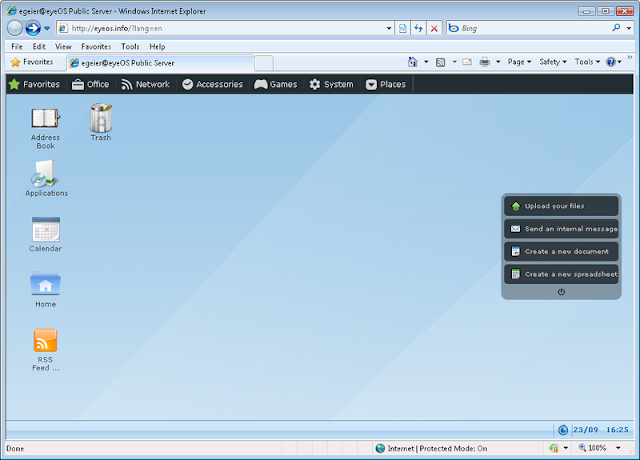Click the search magnifier icon
This screenshot has width=640, height=460.
[x=616, y=28]
